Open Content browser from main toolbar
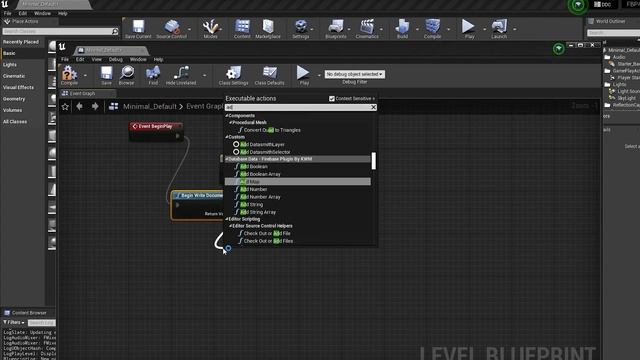 [x=242, y=29]
